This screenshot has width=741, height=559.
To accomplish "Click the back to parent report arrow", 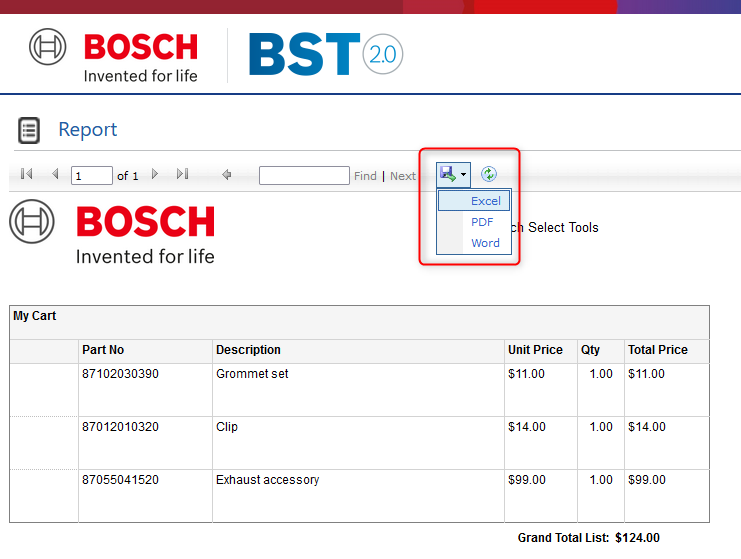I will click(x=227, y=175).
